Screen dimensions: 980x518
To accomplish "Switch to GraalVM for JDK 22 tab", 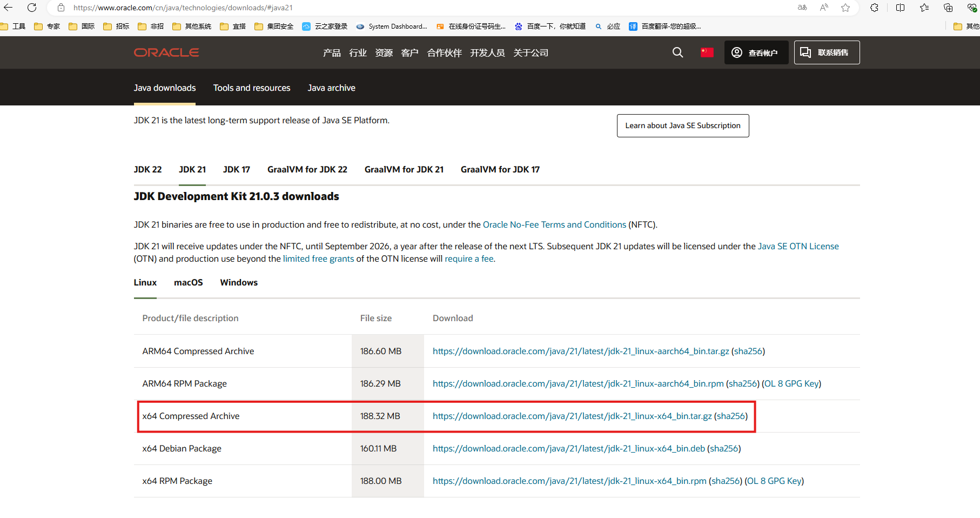I will click(x=307, y=169).
